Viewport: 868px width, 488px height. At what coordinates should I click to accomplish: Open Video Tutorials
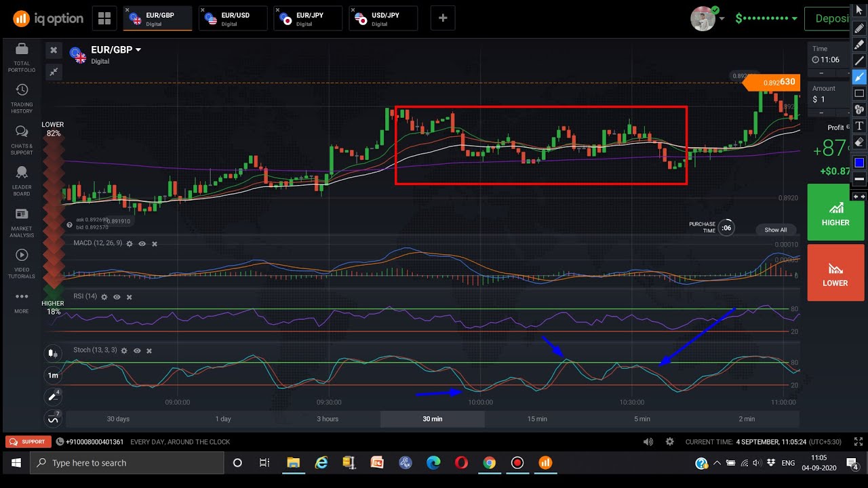(x=21, y=264)
